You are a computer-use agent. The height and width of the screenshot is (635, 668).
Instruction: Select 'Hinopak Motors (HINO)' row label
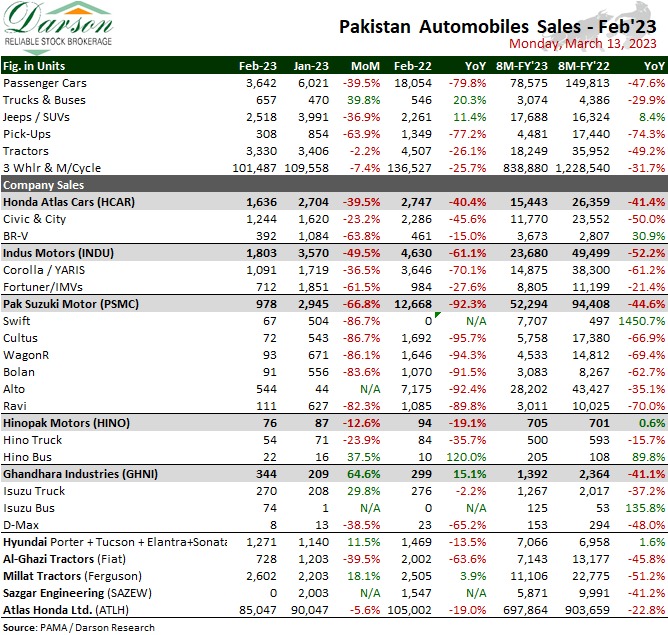click(66, 423)
